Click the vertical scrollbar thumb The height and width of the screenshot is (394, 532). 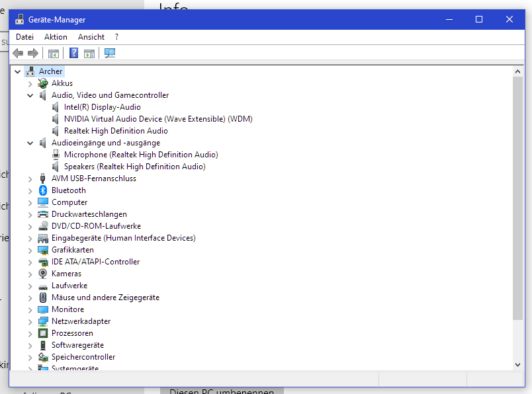pyautogui.click(x=517, y=198)
